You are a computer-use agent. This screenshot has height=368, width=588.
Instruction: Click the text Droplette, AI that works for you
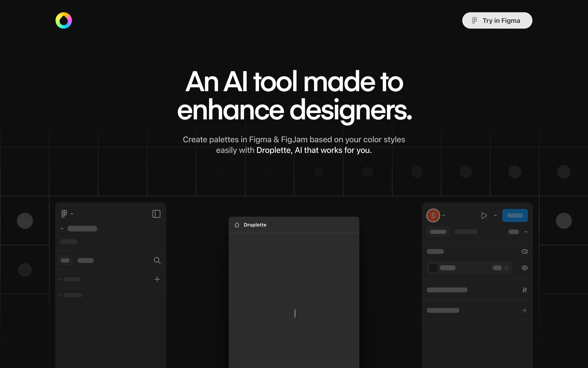314,150
